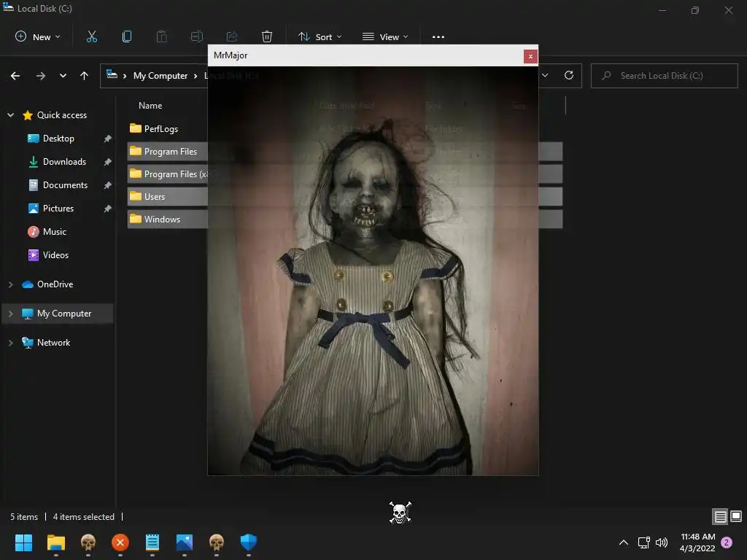Click the pin icon beside Pictures
The image size is (747, 560).
pyautogui.click(x=108, y=209)
